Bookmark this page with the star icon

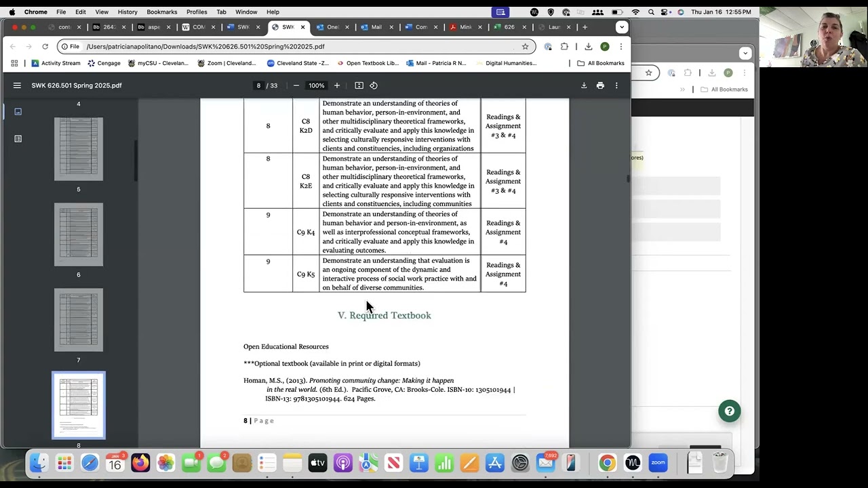525,46
